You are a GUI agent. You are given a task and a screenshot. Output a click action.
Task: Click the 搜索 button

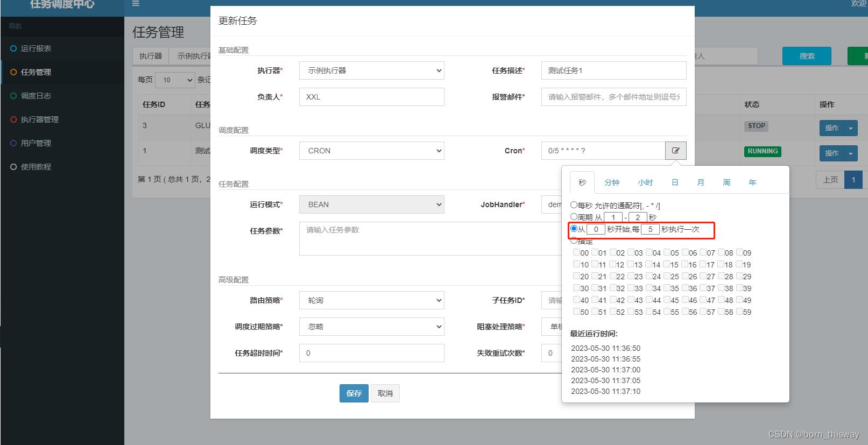(x=807, y=56)
